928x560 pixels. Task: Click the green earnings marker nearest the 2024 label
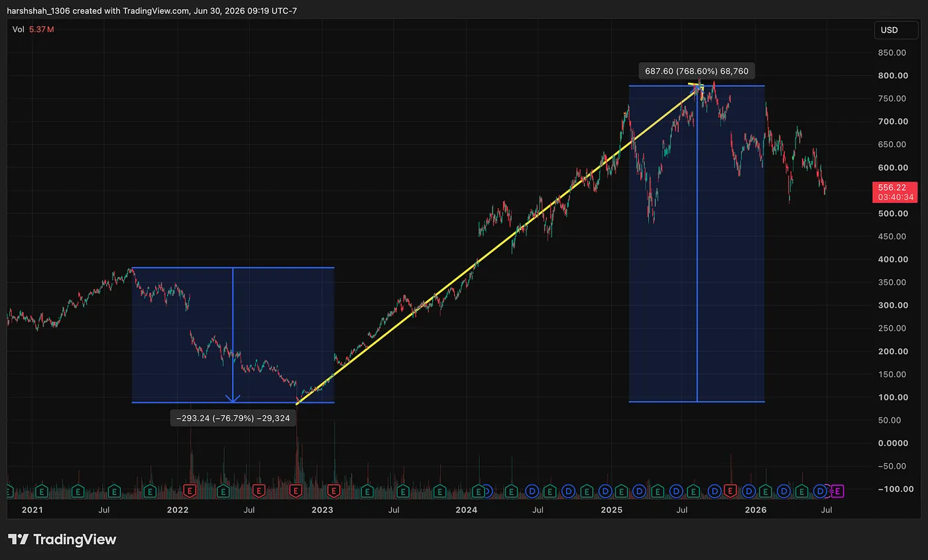click(x=478, y=491)
